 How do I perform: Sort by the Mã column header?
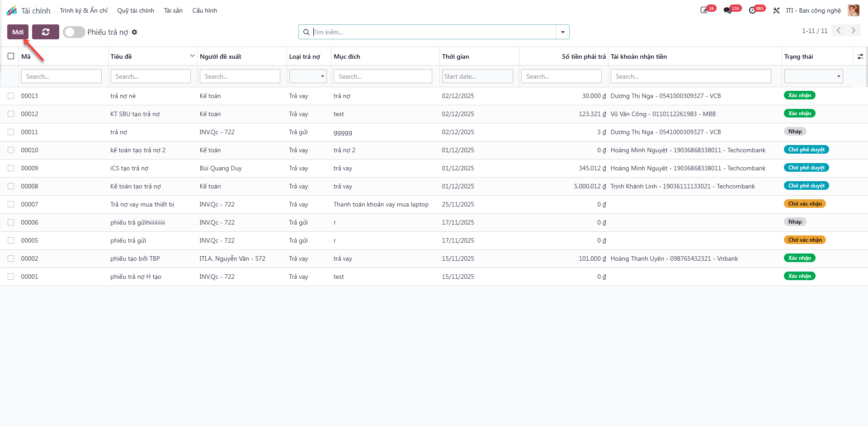coord(26,56)
